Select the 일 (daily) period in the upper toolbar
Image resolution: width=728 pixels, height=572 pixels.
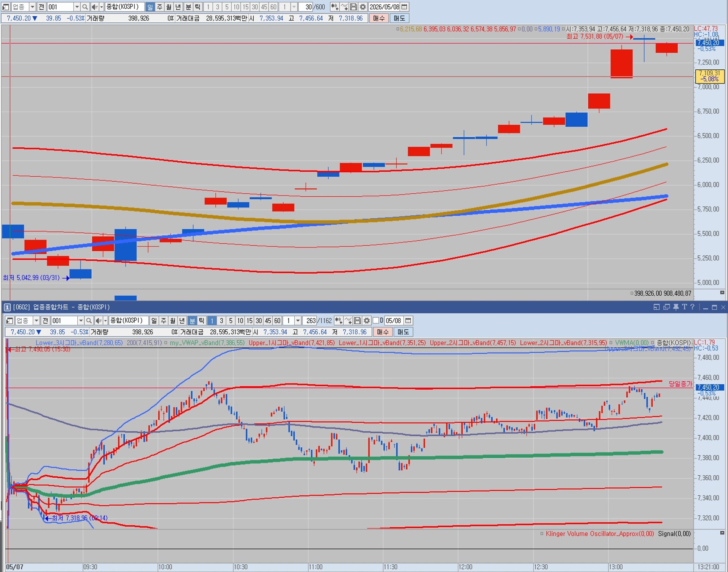(150, 7)
